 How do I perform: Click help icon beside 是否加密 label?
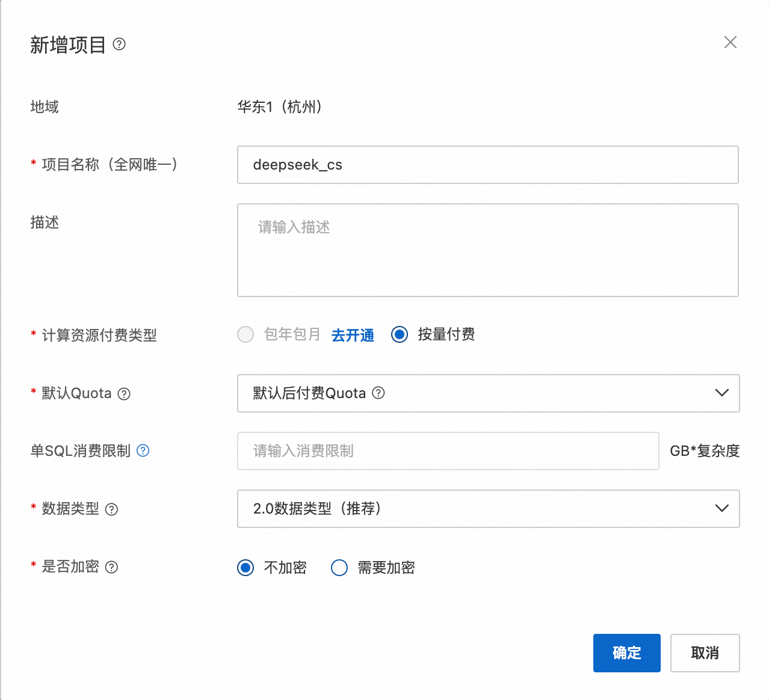[111, 567]
